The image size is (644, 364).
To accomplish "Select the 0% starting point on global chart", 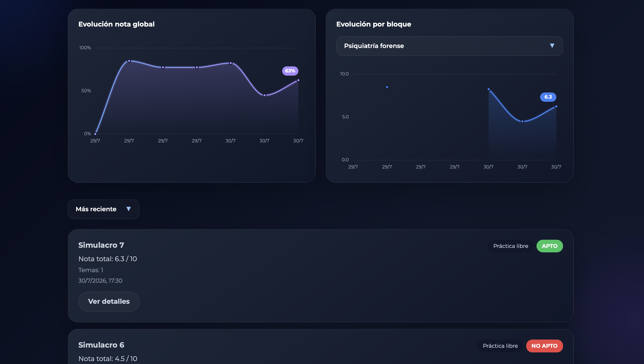I will click(95, 134).
